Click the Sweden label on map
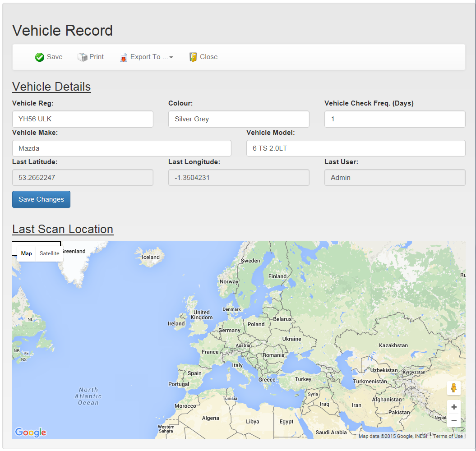Screen dimensions: 476x451 click(250, 261)
